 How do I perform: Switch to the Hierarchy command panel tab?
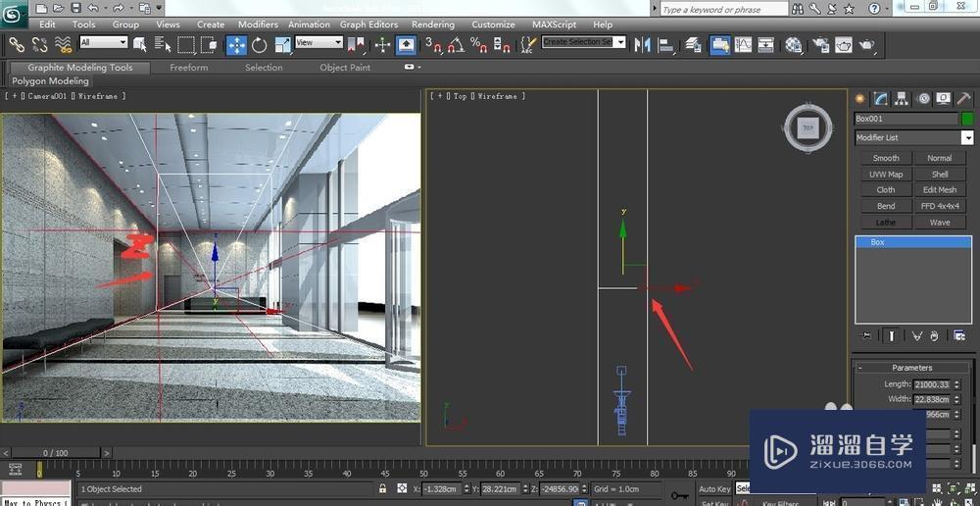click(901, 98)
